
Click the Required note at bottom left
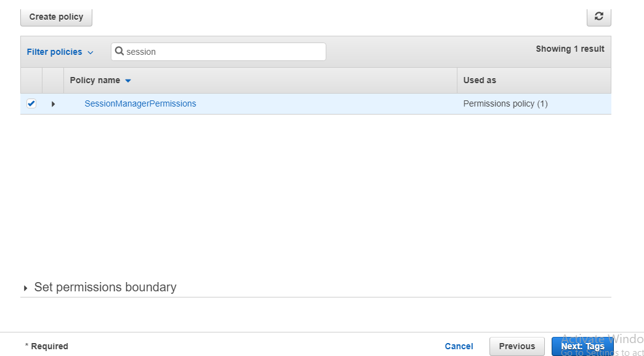[47, 346]
